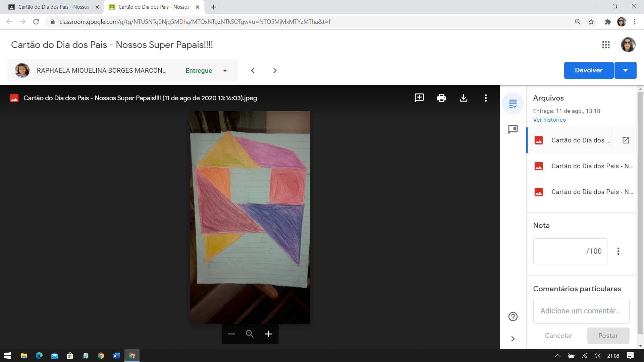Open student selector dropdown arrow
Viewport: 644px width, 362px height.
click(225, 70)
